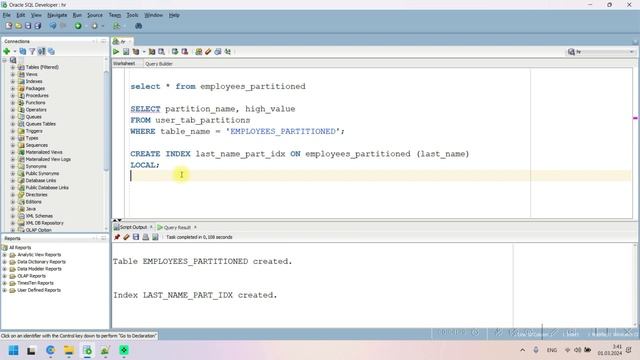Select the Script Output tab

[x=133, y=227]
